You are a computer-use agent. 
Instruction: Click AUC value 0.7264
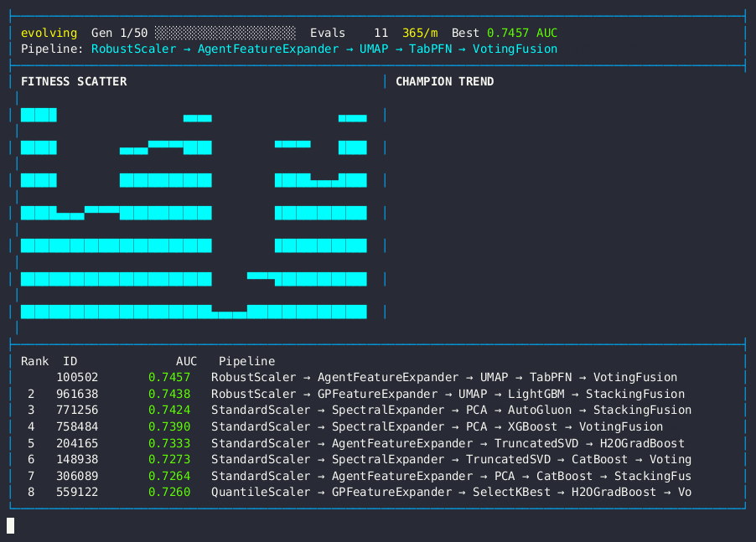click(169, 476)
